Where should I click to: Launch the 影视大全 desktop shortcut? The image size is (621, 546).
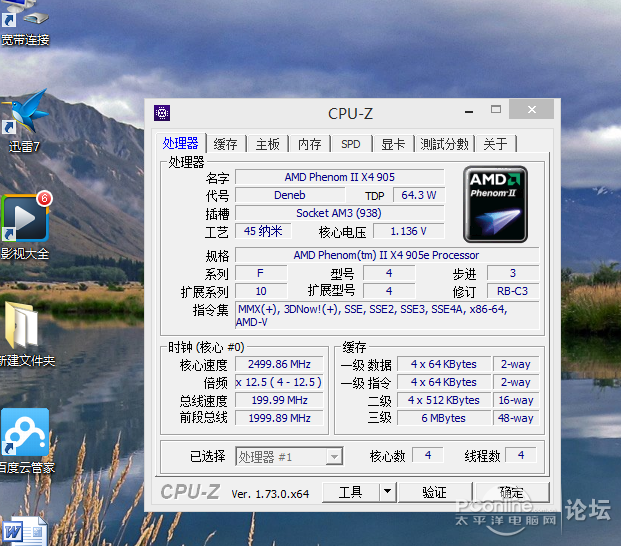[x=25, y=226]
